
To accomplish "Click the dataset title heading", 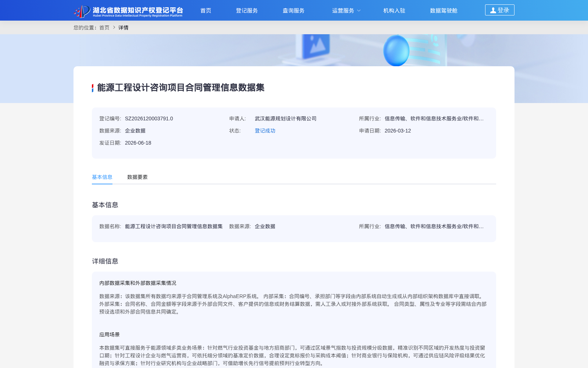I will (x=181, y=88).
